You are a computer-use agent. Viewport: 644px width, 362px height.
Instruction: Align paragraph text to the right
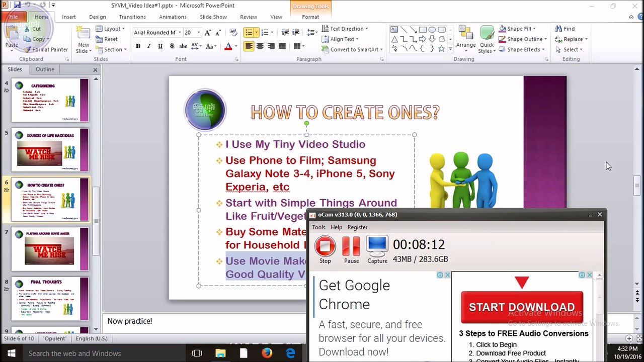(x=271, y=46)
